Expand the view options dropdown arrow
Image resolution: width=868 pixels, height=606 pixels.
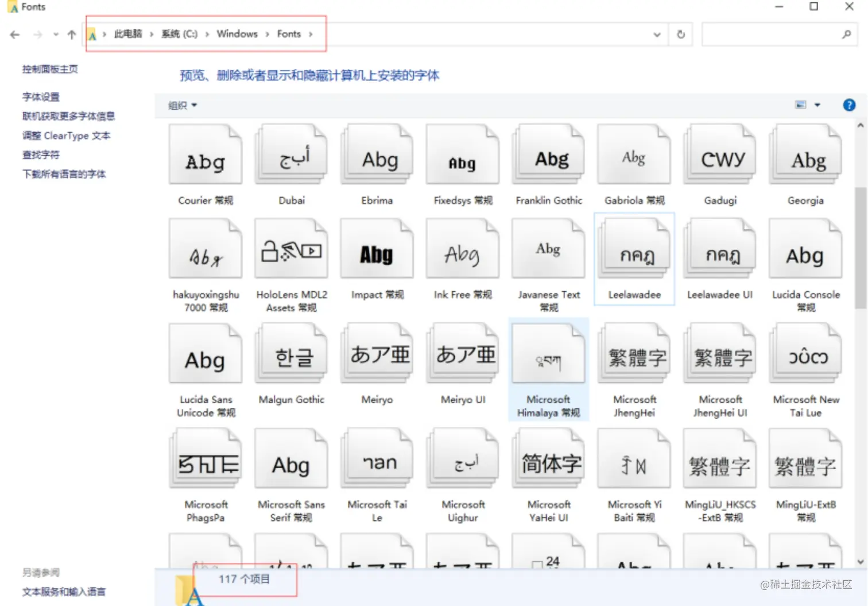tap(817, 105)
